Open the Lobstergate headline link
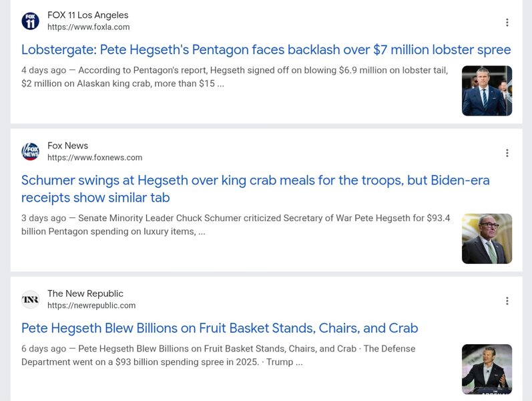 266,50
